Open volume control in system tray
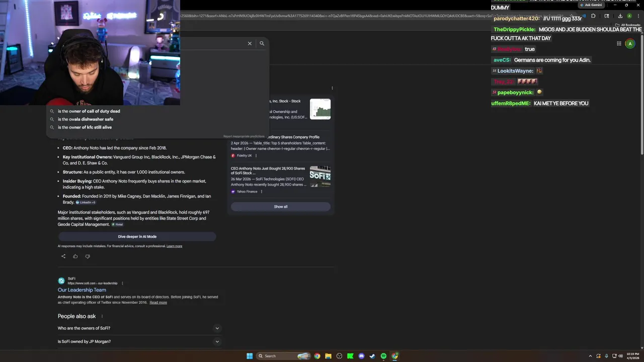The image size is (644, 362). pos(621,356)
